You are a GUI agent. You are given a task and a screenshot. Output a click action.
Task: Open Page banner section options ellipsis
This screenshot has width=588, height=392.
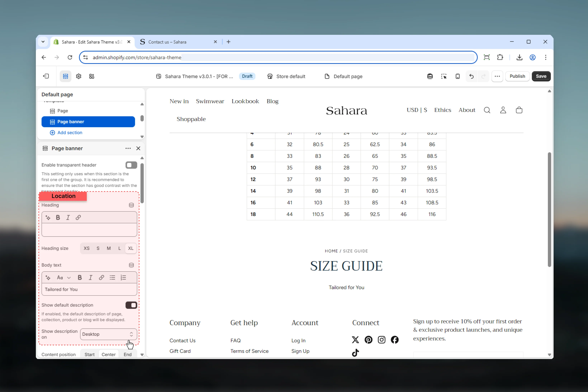pyautogui.click(x=128, y=148)
